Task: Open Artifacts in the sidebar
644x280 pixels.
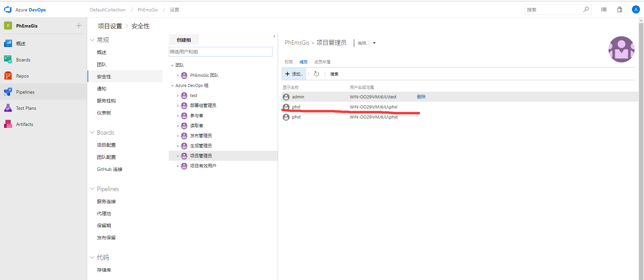Action: point(24,124)
